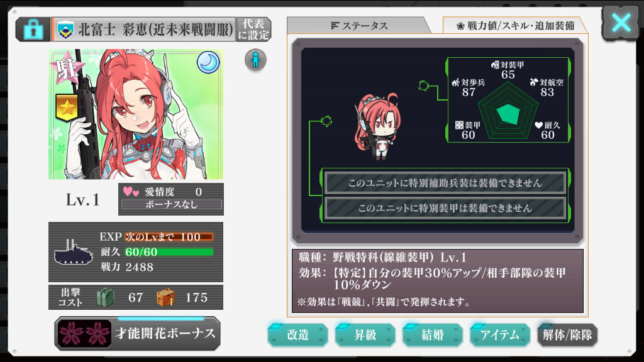Click the green 耐久 60/60 bar
This screenshot has height=362, width=644.
pos(169,251)
